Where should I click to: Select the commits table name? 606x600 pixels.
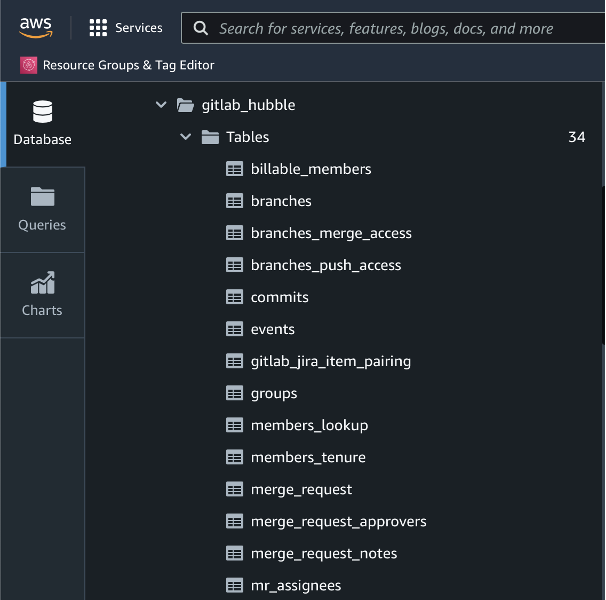pyautogui.click(x=280, y=297)
